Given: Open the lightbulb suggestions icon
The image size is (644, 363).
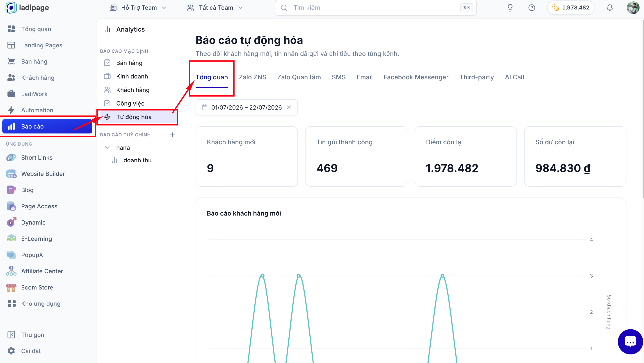Looking at the screenshot, I should click(x=510, y=8).
